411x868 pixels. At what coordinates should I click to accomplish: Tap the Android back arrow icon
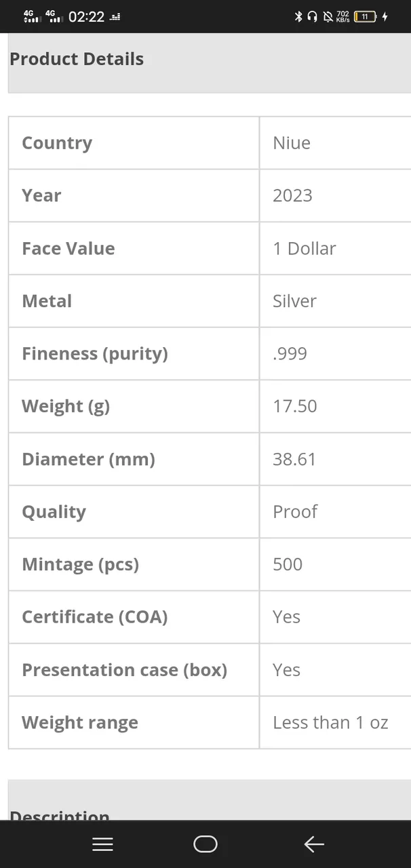[314, 844]
